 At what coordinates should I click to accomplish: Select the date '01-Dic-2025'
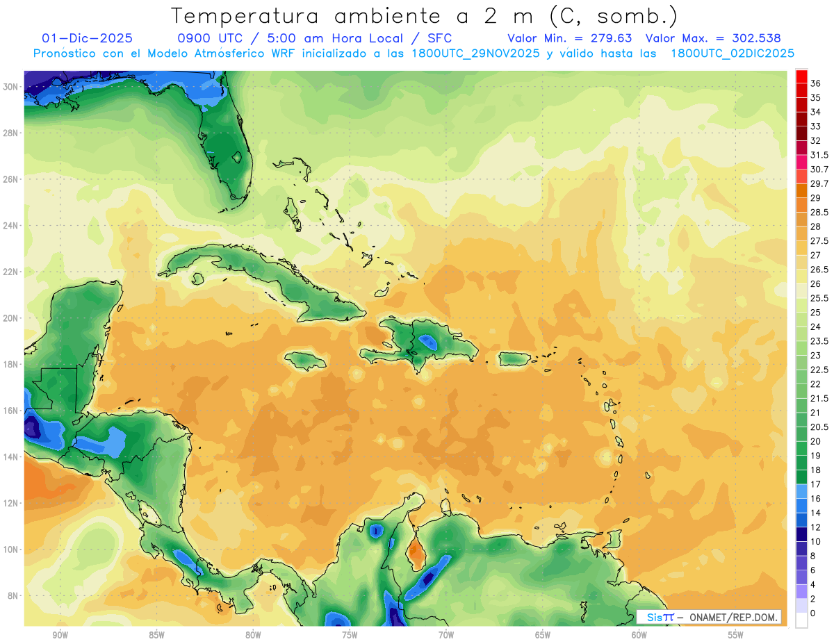[x=87, y=39]
